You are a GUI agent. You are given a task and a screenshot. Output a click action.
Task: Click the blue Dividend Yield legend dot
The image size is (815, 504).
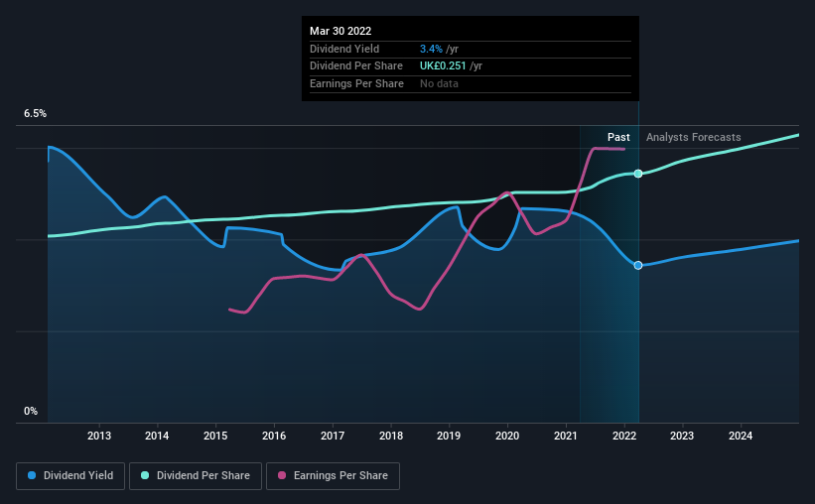tap(32, 475)
